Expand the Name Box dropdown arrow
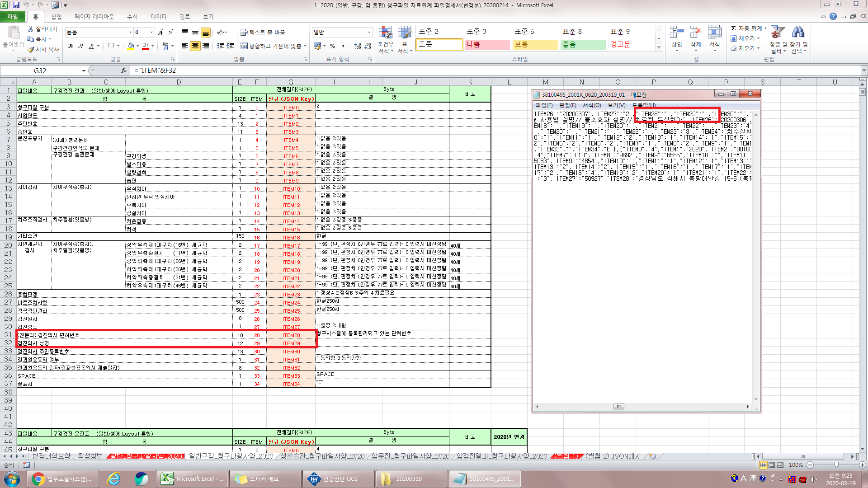868x488 pixels. [x=84, y=70]
